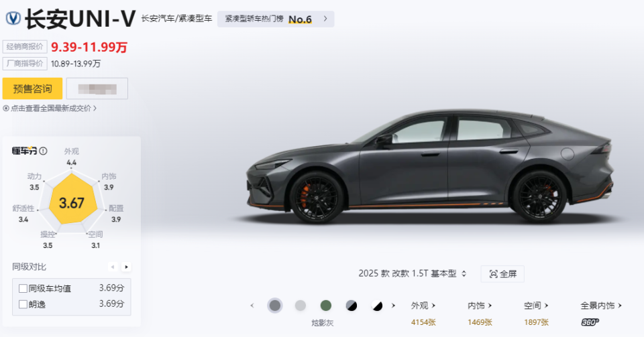Click the 4154张 exterior photo count
This screenshot has width=644, height=337.
[x=423, y=322]
